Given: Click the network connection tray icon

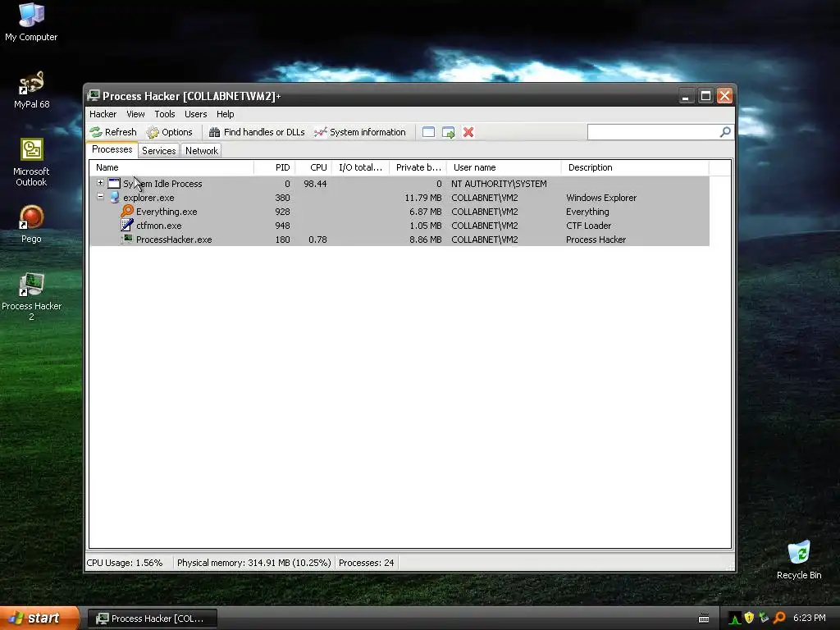Looking at the screenshot, I should (764, 619).
